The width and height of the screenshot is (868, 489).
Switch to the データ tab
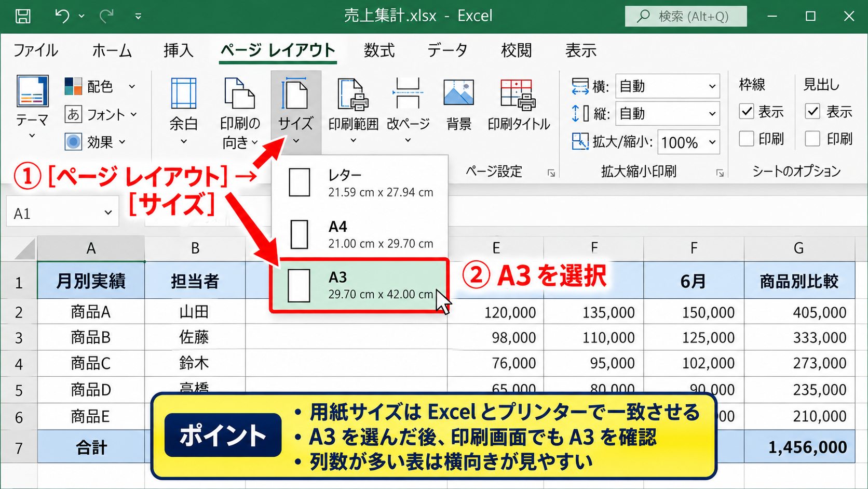click(447, 50)
